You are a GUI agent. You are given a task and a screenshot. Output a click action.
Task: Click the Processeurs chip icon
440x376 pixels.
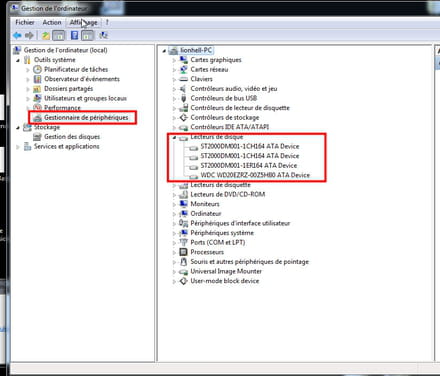tap(183, 252)
